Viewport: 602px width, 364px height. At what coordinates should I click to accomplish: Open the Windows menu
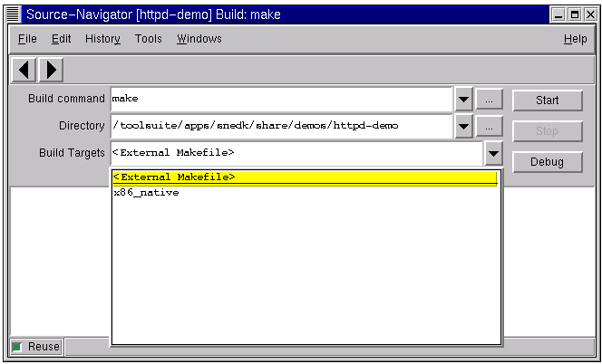(x=199, y=39)
